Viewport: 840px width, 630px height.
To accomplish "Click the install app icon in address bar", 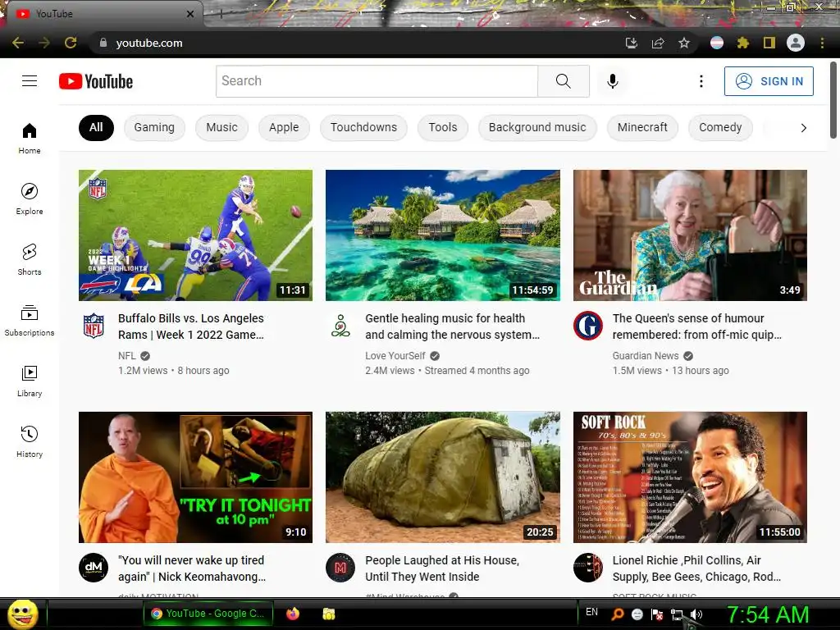I will point(632,43).
